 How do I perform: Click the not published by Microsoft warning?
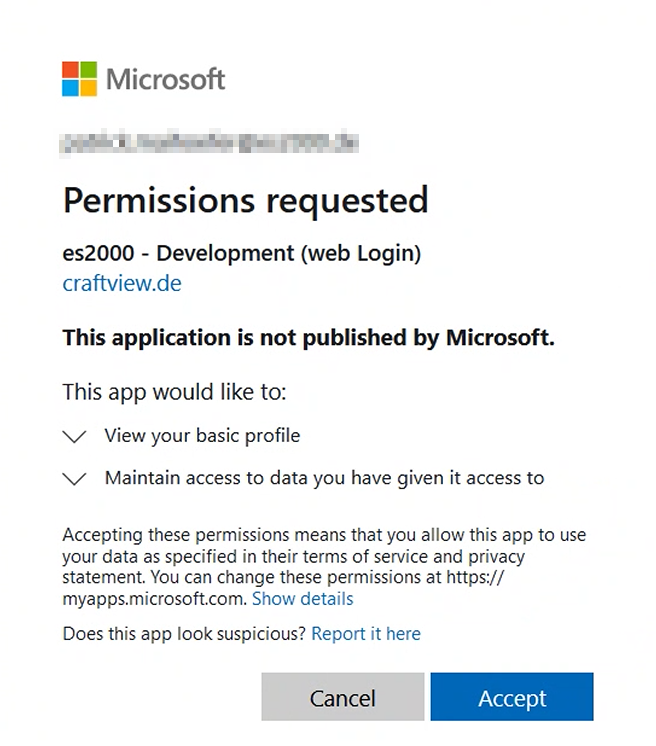click(x=308, y=337)
